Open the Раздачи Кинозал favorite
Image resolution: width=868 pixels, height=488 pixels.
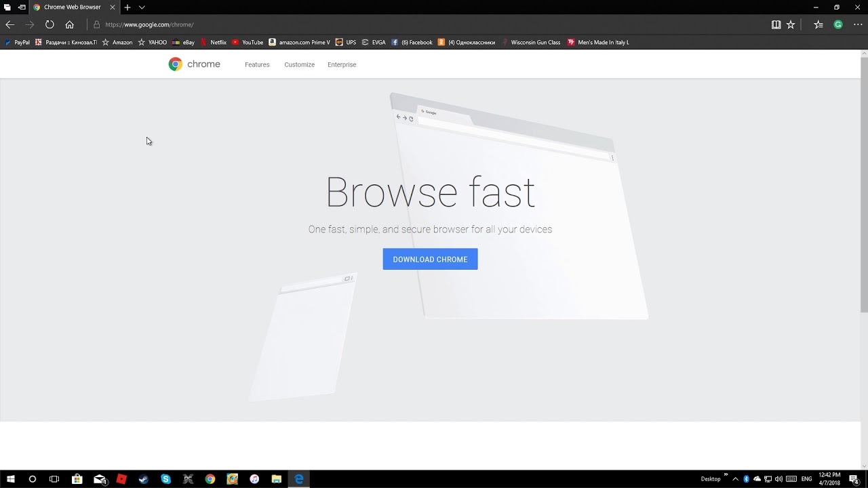(x=66, y=42)
